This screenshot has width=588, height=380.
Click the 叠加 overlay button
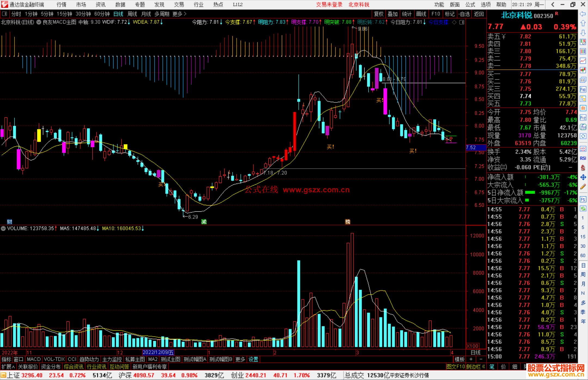click(x=393, y=14)
